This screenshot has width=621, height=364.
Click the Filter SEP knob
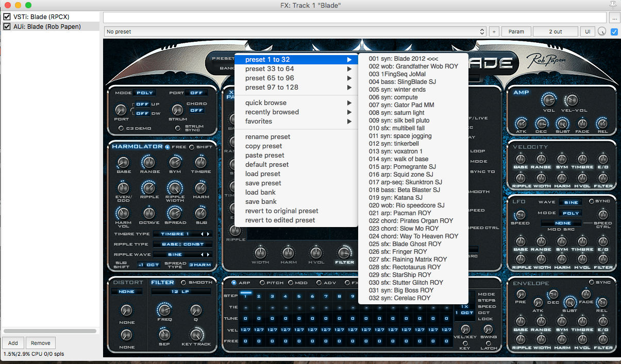pyautogui.click(x=164, y=334)
